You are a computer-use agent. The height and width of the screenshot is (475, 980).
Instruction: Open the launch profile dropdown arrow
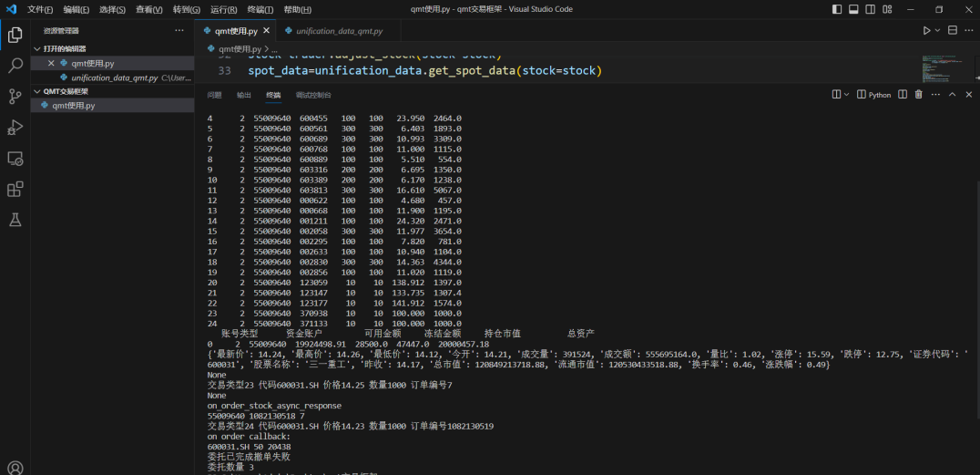click(x=847, y=95)
